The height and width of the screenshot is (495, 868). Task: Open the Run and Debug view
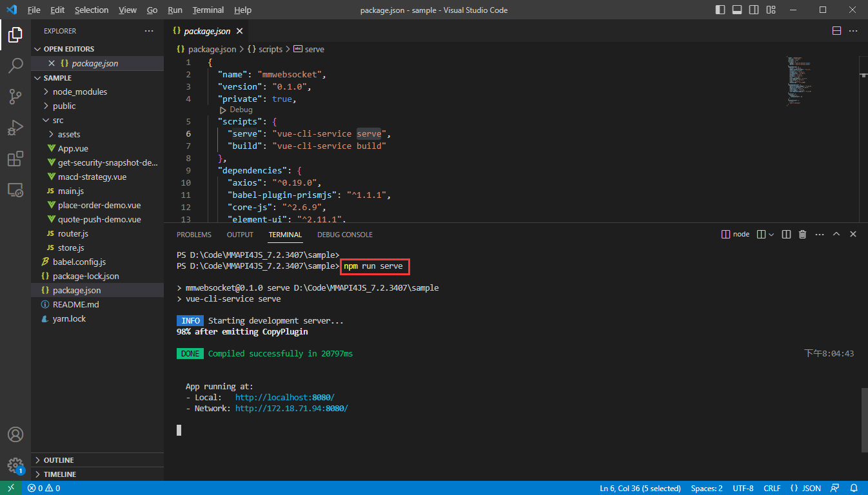tap(15, 128)
